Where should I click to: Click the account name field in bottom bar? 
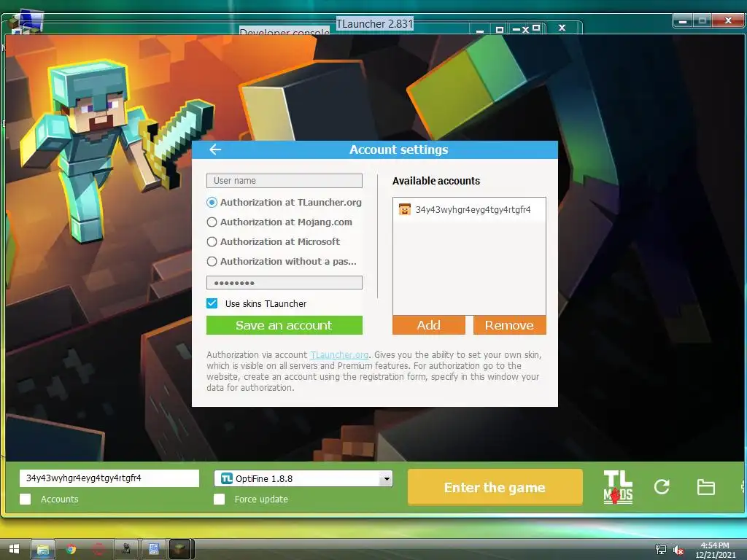(109, 478)
